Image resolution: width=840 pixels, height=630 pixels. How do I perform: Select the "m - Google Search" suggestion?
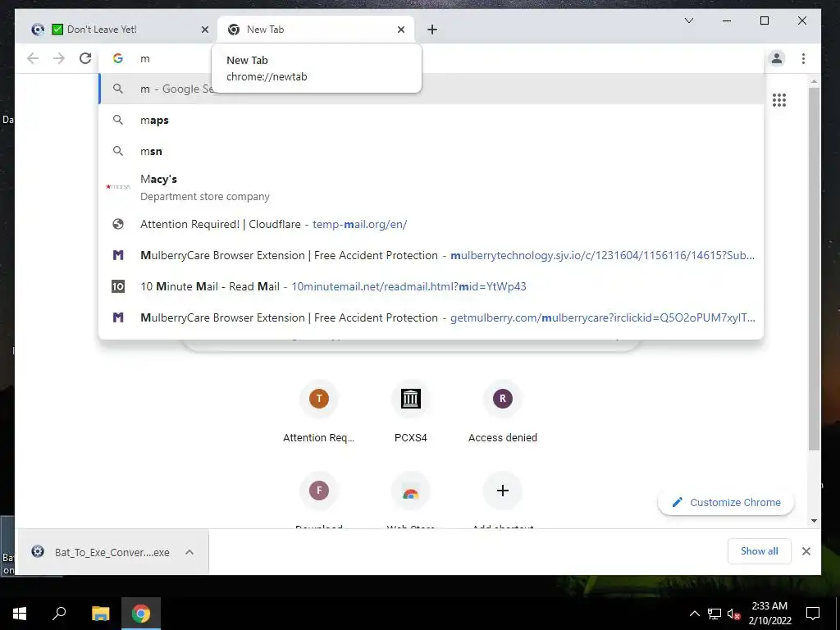(431, 89)
